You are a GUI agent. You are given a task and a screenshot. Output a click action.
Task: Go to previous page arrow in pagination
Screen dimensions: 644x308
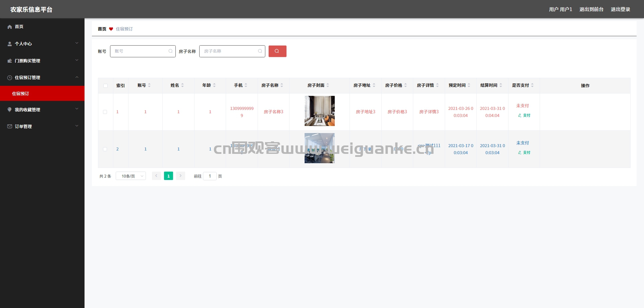(156, 176)
